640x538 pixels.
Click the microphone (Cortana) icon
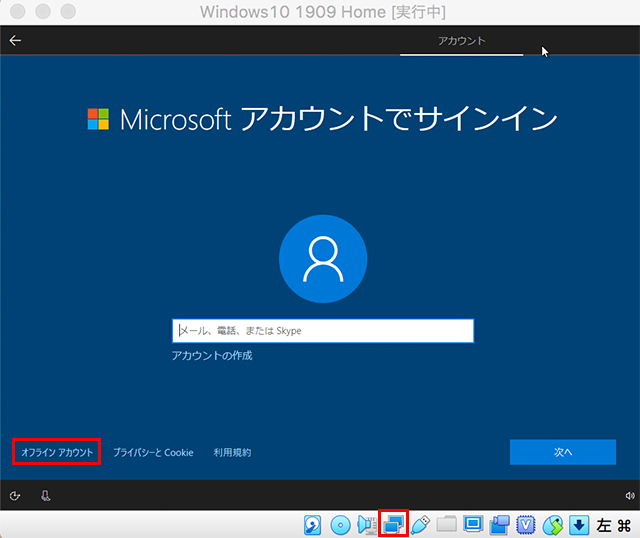45,496
